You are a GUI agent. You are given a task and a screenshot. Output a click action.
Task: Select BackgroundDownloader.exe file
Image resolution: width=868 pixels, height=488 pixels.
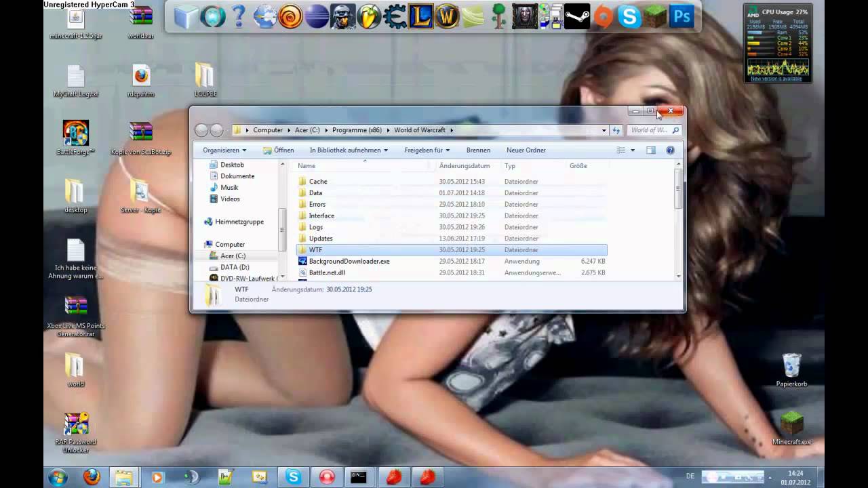(451, 261)
